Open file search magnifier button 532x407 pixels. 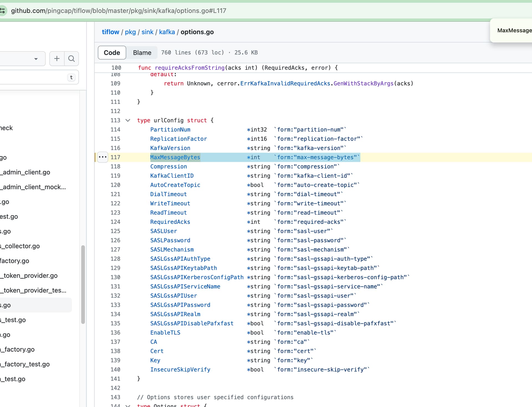point(71,58)
